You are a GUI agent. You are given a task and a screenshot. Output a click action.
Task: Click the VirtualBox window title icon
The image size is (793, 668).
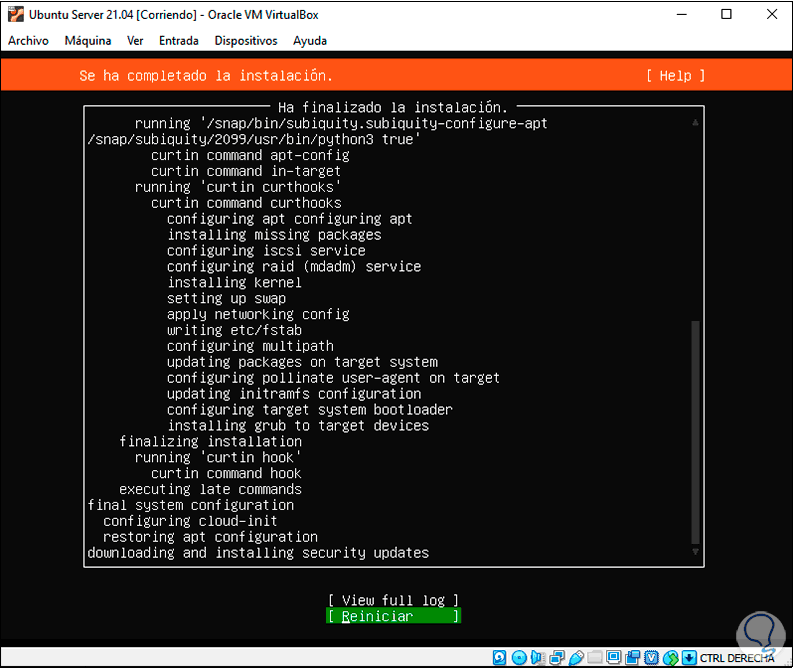point(16,14)
